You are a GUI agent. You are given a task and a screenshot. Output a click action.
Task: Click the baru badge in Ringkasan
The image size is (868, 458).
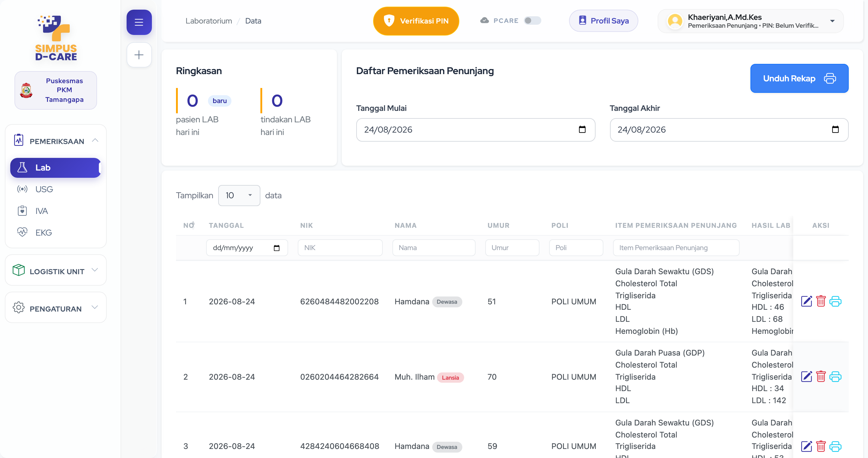(219, 101)
